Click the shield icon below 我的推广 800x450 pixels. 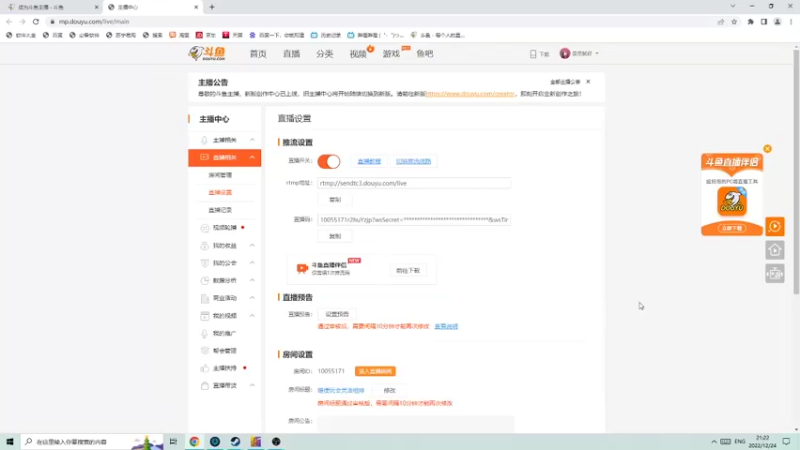click(x=205, y=351)
